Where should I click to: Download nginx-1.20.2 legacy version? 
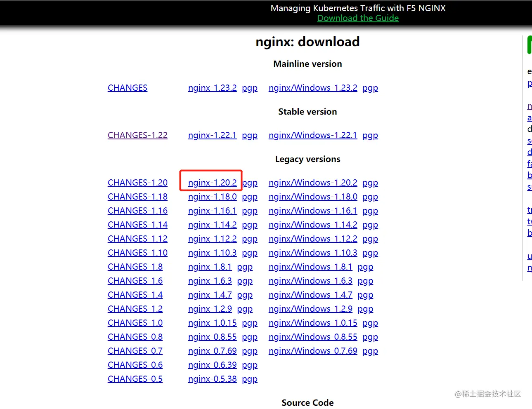tap(213, 183)
